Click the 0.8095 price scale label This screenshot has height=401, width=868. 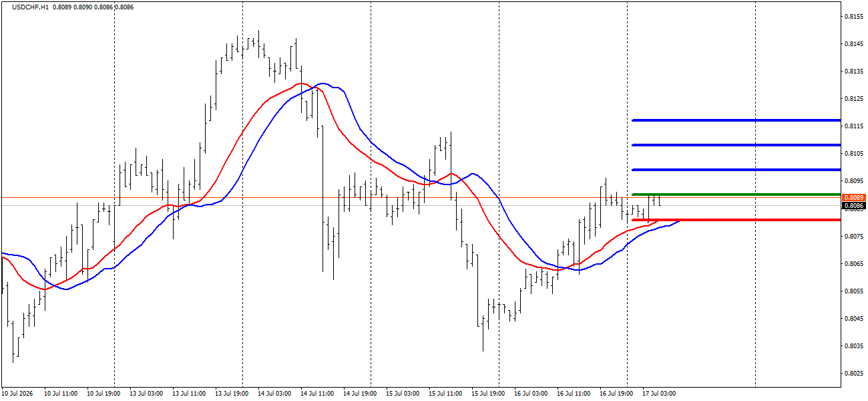[x=855, y=180]
